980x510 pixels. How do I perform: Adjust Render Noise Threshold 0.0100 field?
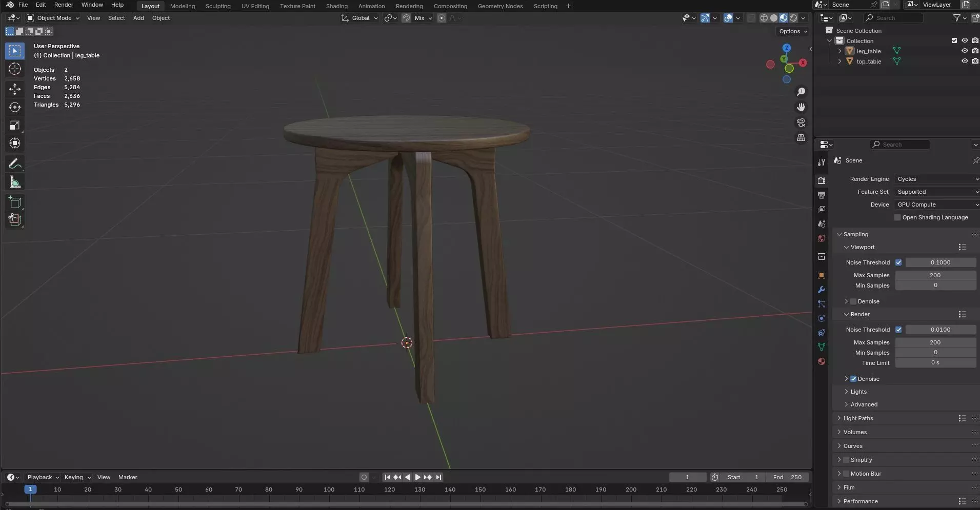click(941, 330)
